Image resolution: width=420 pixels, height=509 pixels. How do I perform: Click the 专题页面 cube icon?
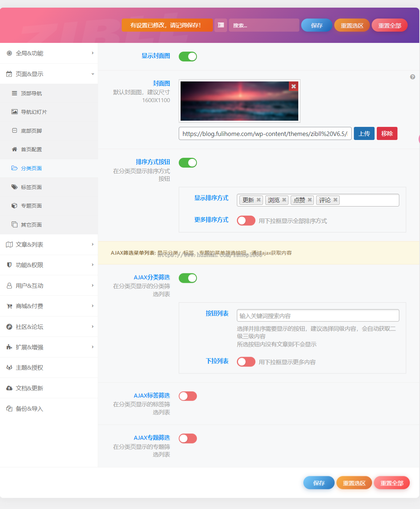(15, 205)
